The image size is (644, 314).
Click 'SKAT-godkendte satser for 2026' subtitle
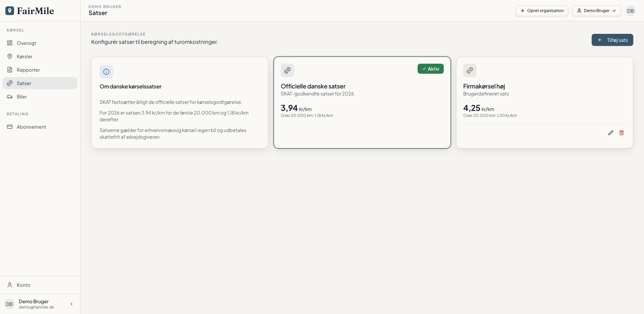(317, 94)
